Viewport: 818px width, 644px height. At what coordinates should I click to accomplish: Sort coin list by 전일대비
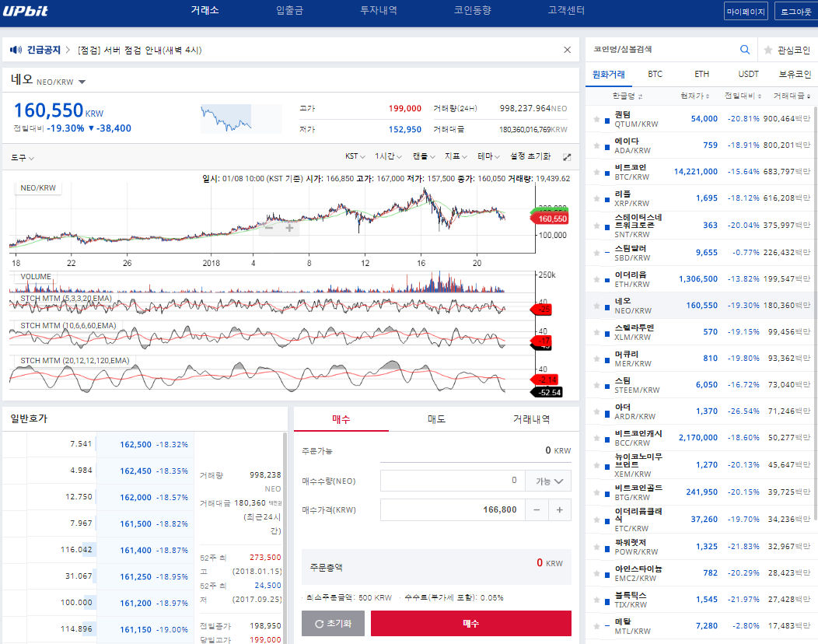point(743,96)
